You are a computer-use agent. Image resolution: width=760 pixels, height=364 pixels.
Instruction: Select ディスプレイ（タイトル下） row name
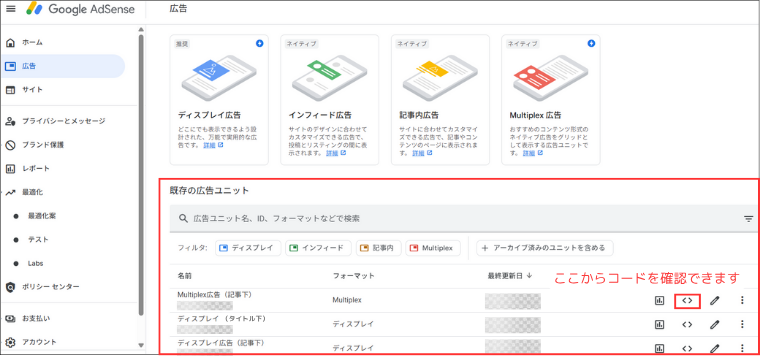pyautogui.click(x=222, y=318)
